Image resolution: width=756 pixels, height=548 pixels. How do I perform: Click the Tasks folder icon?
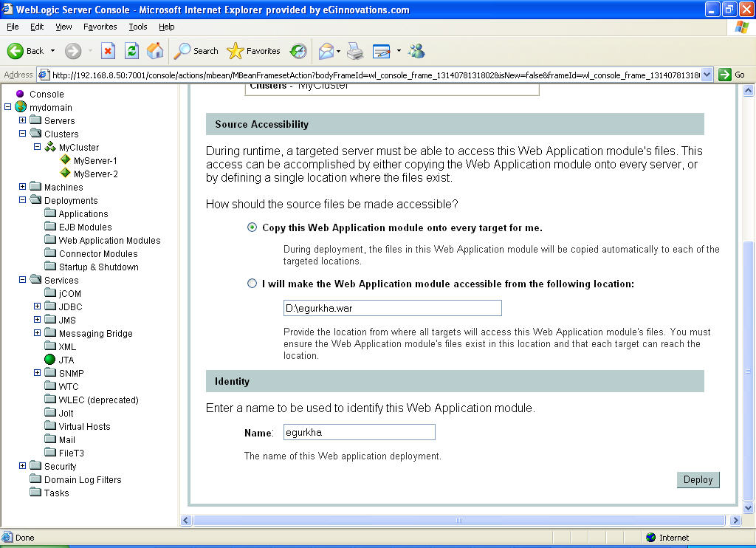click(x=35, y=492)
